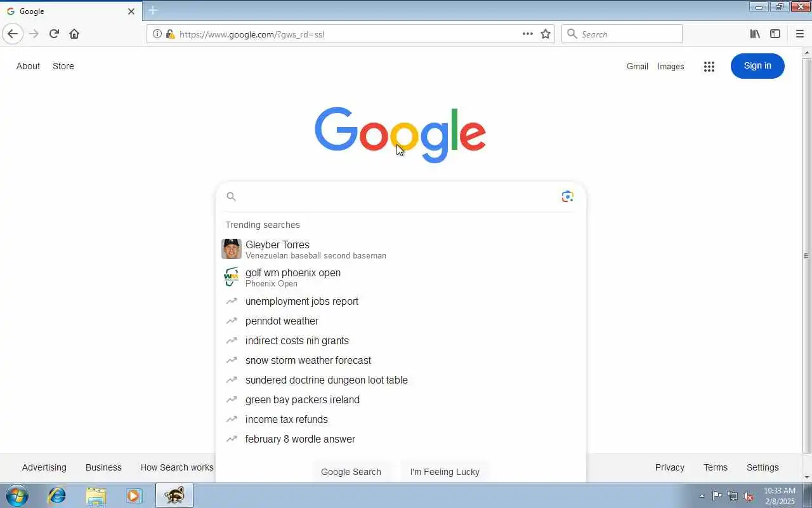Click the muted volume tray icon

(x=749, y=497)
